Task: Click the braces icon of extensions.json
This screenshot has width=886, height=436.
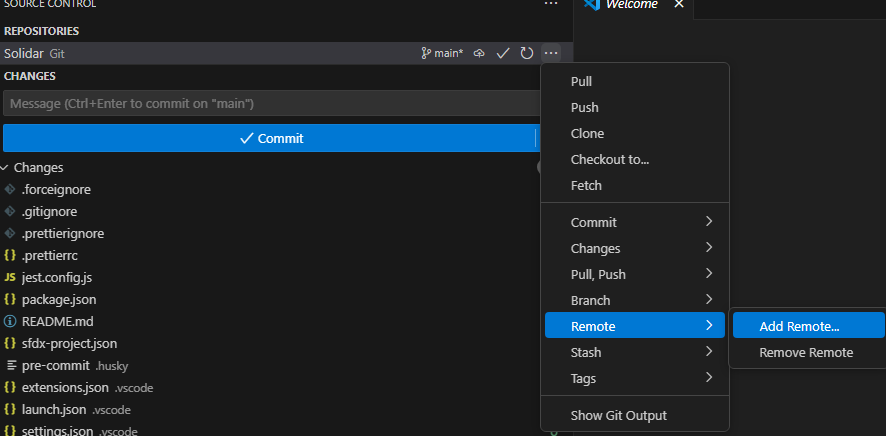Action: 10,387
